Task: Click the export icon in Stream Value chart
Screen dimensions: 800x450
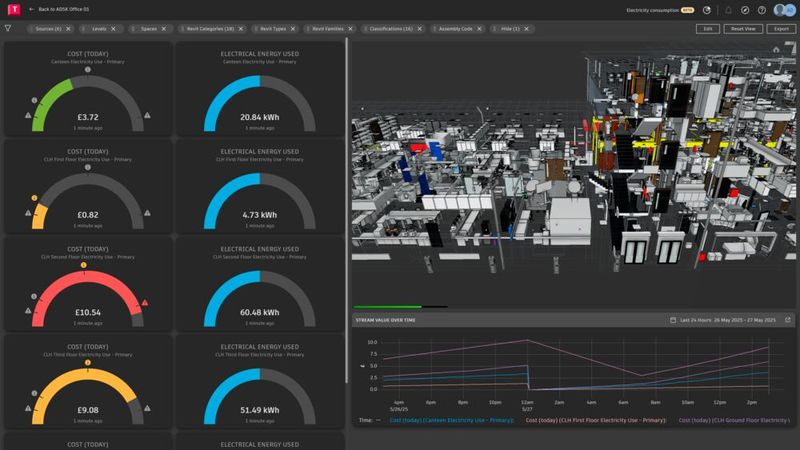Action: 788,320
